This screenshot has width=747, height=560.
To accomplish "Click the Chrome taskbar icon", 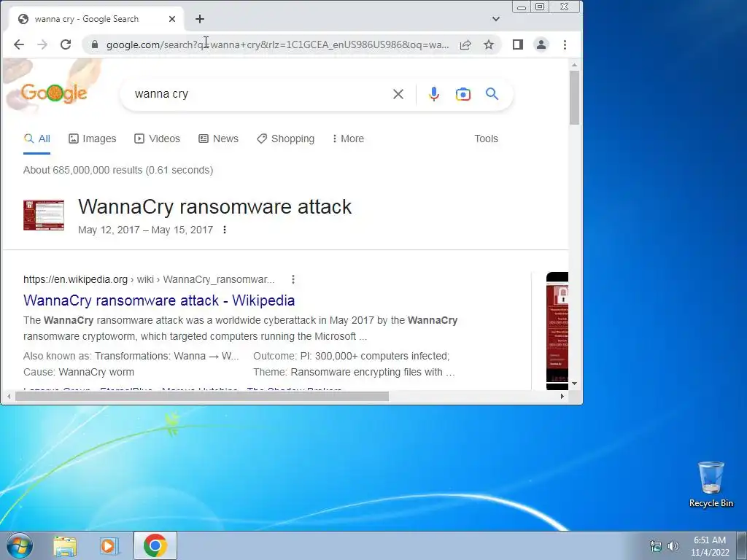I will 155,545.
